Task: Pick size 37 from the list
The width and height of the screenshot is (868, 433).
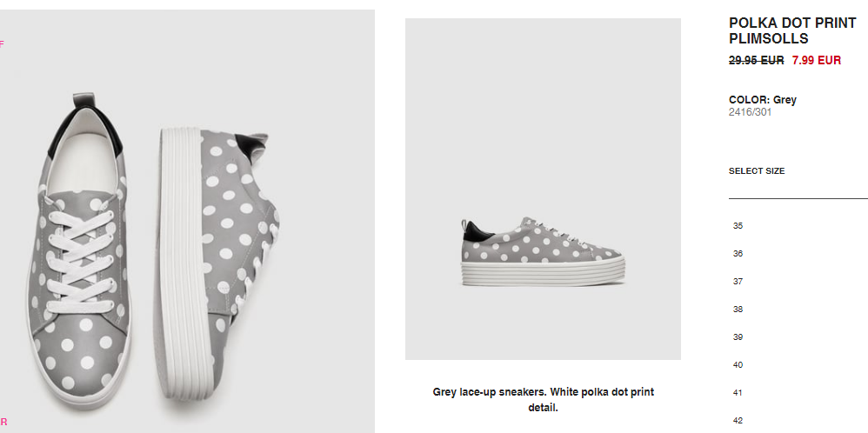Action: click(x=738, y=282)
